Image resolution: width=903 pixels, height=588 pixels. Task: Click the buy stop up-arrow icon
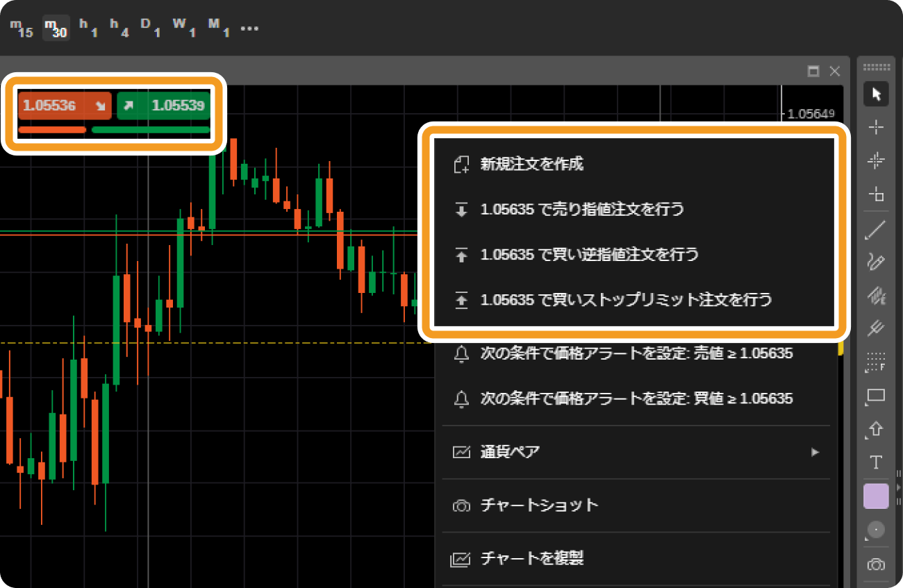click(x=461, y=255)
